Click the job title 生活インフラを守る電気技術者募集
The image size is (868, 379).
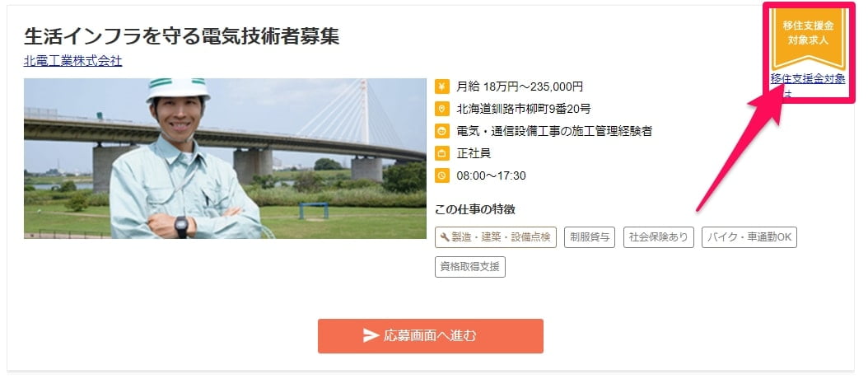(181, 36)
